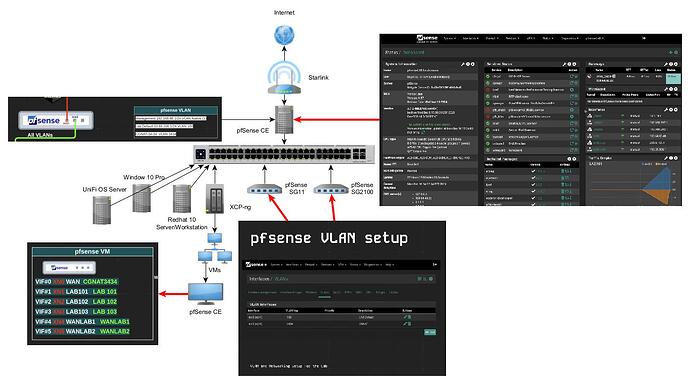Viewport: 690px width, 388px height.
Task: Open Services menu in dashboard navbar
Action: [x=512, y=38]
